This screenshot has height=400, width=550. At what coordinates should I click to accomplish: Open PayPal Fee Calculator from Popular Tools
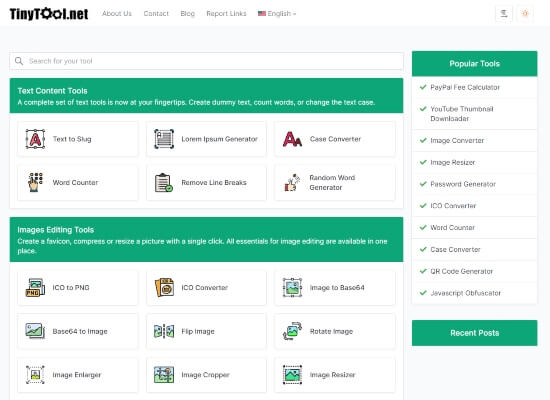coord(465,87)
